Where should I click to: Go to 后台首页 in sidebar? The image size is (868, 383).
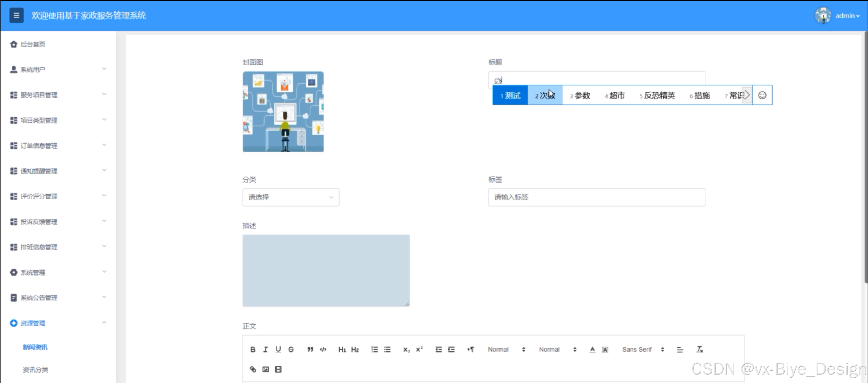click(33, 44)
